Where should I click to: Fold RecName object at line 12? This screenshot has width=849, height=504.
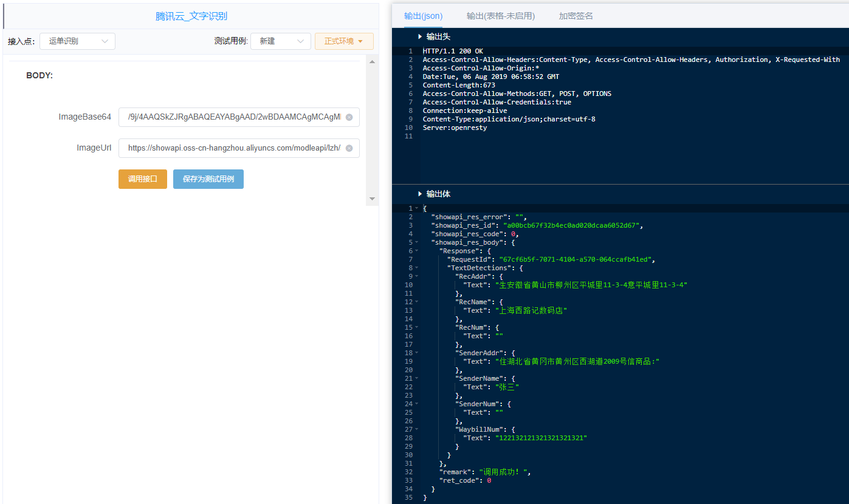[416, 302]
